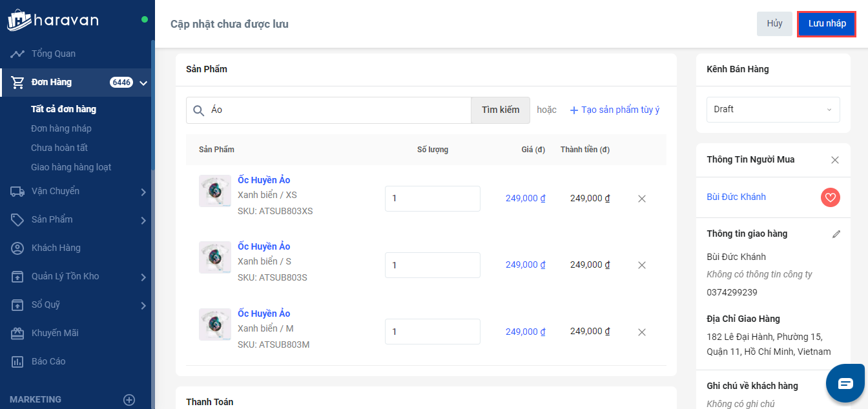Open the Kênh Bán Hàng Draft dropdown
Image resolution: width=868 pixels, height=409 pixels.
772,110
